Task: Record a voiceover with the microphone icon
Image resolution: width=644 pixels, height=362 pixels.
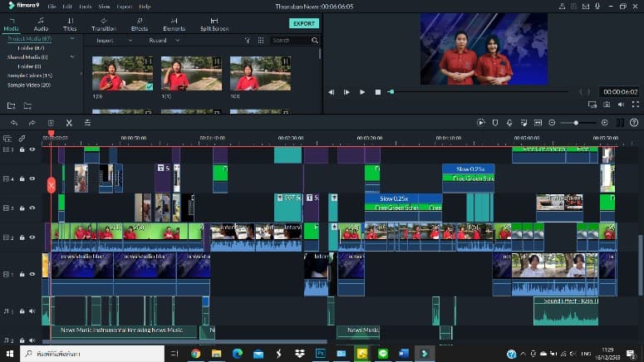Action: pos(509,123)
